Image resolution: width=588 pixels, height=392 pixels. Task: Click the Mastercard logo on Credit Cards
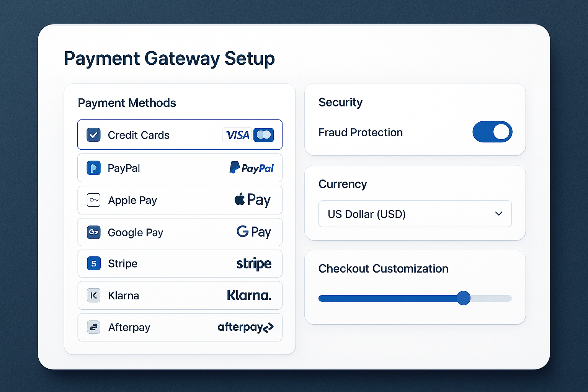click(x=264, y=135)
